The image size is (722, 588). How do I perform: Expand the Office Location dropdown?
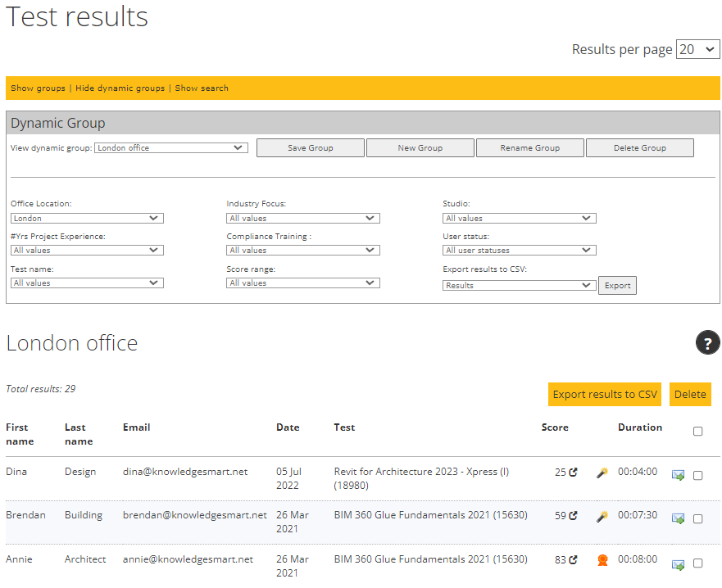click(x=86, y=218)
